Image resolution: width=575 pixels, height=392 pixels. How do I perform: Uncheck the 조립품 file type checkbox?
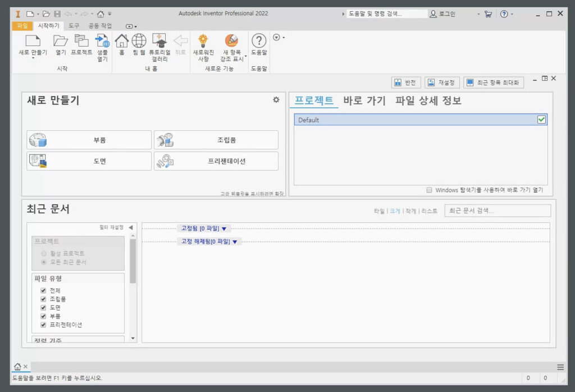43,299
